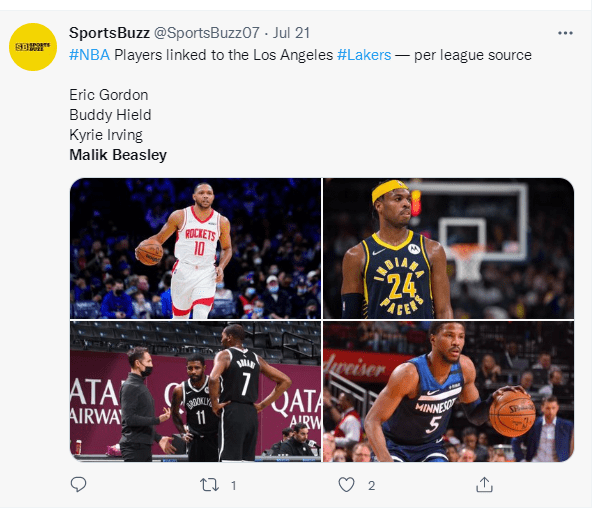Open the SportsBuzz display name
Screen dimensions: 592x508
coord(109,33)
